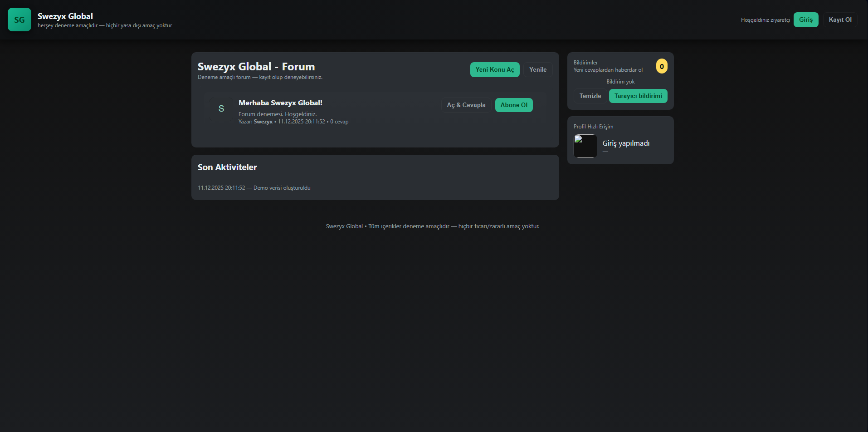The width and height of the screenshot is (868, 432).
Task: Click the SG logo icon
Action: point(20,20)
